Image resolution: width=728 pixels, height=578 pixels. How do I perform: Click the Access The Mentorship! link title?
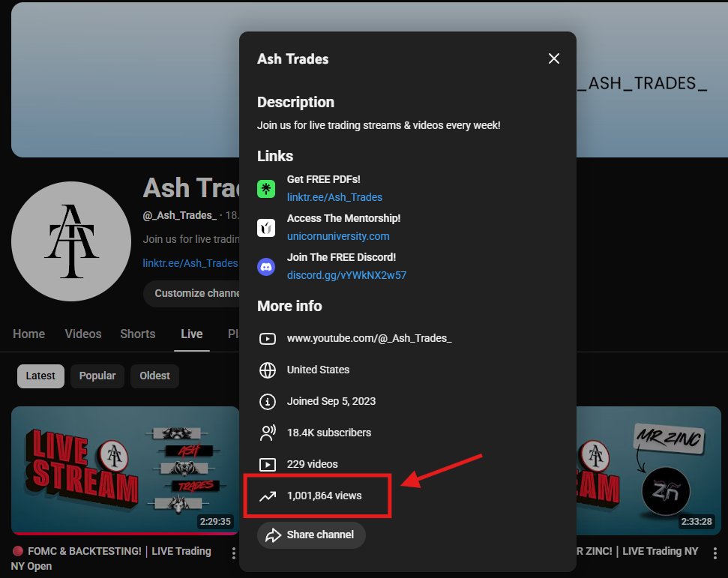tap(343, 218)
